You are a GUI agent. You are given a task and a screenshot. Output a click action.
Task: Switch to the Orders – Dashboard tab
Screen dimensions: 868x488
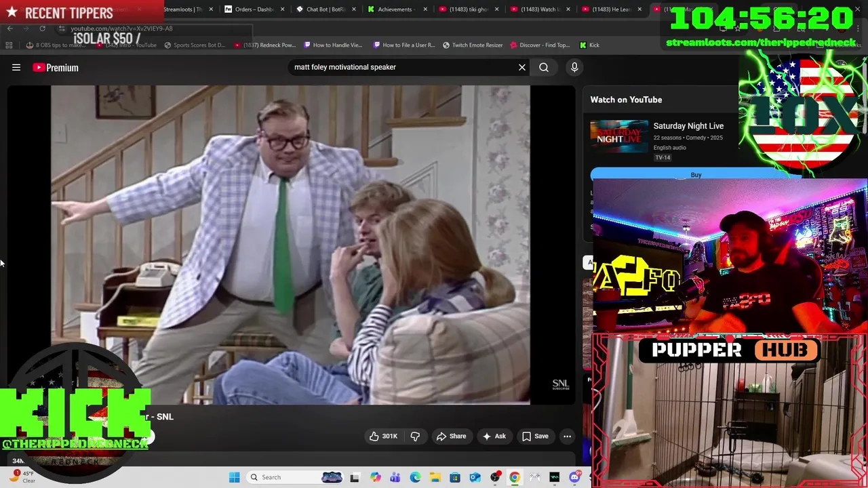click(254, 9)
